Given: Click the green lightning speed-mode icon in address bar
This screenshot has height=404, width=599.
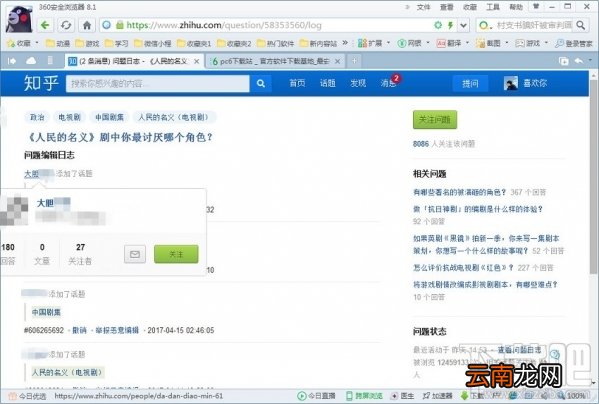Looking at the screenshot, I should [451, 25].
